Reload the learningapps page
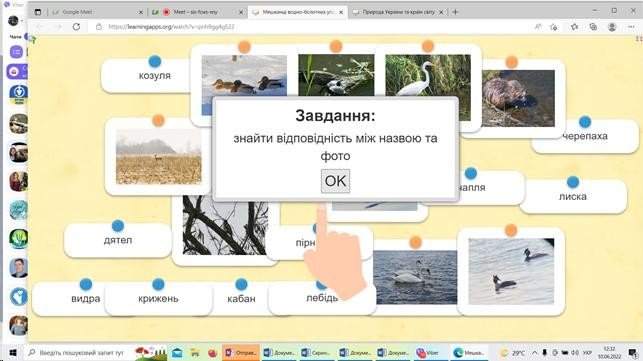The width and height of the screenshot is (643, 361). click(76, 27)
